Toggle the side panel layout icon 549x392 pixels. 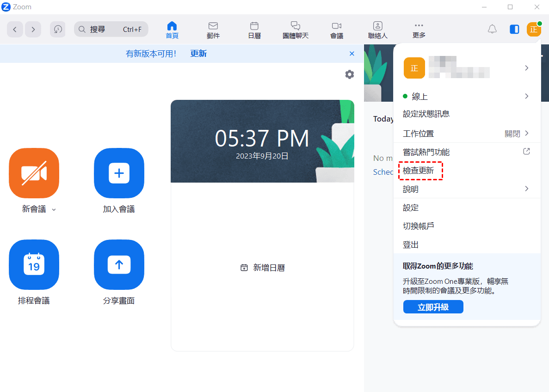pos(514,30)
